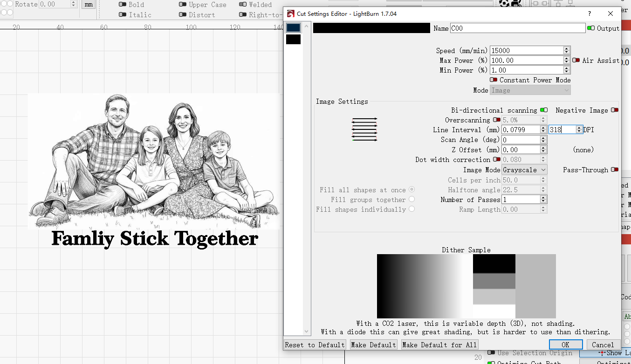Toggle Italic in the main window toolbar
This screenshot has width=631, height=364.
(123, 15)
